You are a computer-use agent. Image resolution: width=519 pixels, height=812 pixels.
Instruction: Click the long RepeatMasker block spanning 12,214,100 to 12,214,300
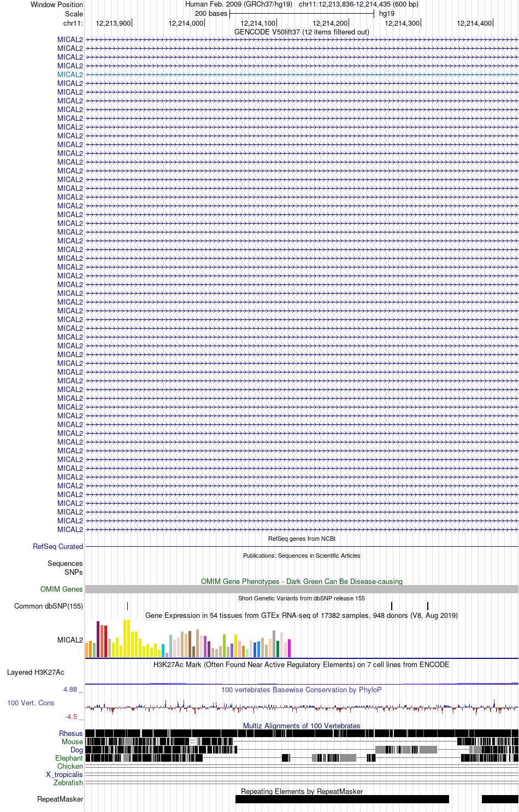click(x=342, y=799)
